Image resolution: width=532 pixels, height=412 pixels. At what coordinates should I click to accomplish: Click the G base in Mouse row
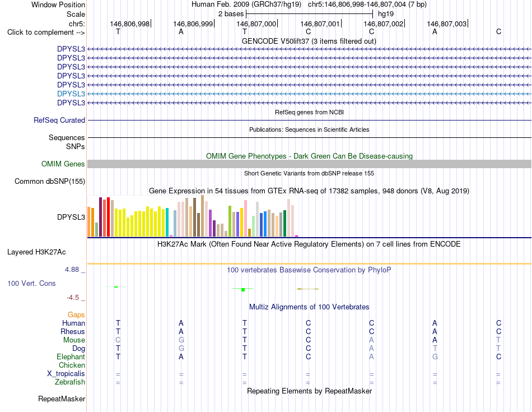[x=181, y=340]
